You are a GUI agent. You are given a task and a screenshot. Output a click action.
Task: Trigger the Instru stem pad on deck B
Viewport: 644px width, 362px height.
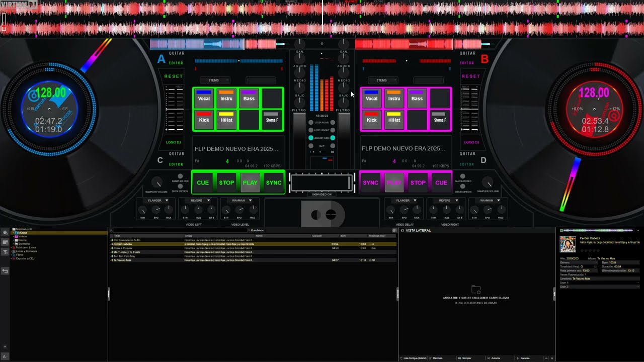pos(394,99)
